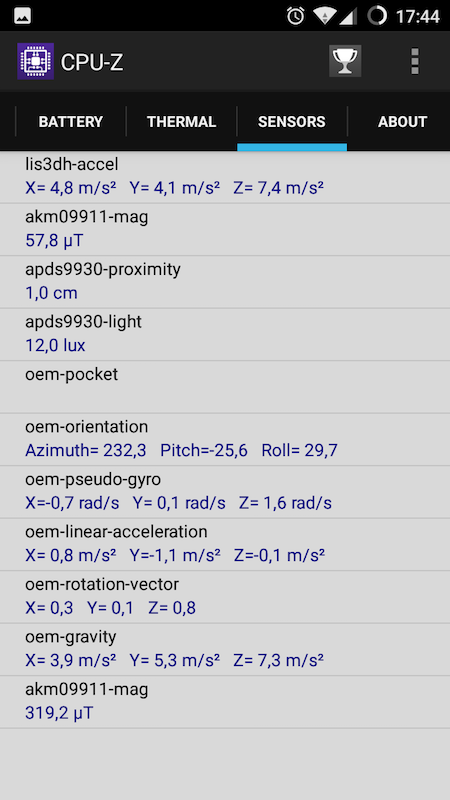Tap the Wi-Fi signal status icon
This screenshot has height=800, width=450.
coord(324,16)
